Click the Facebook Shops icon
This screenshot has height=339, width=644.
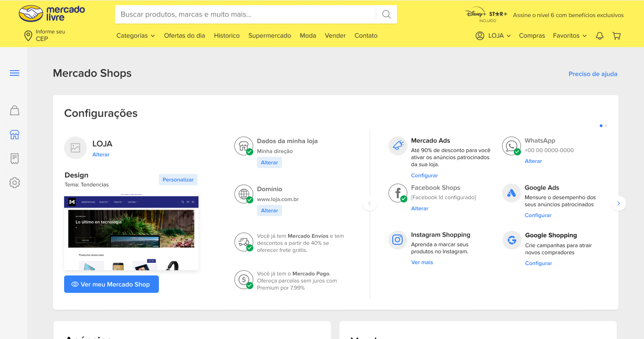(398, 193)
